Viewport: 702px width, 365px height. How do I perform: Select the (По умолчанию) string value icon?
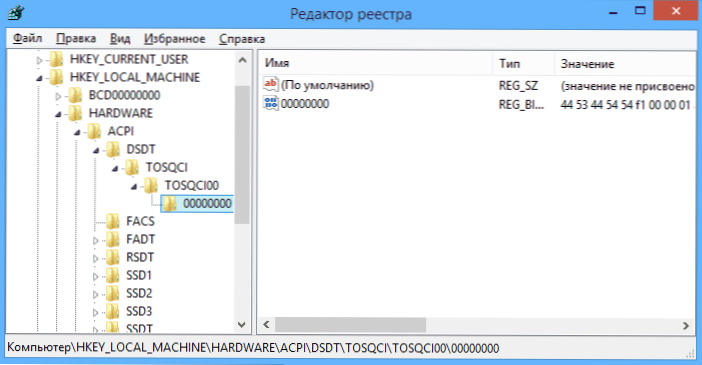(271, 84)
